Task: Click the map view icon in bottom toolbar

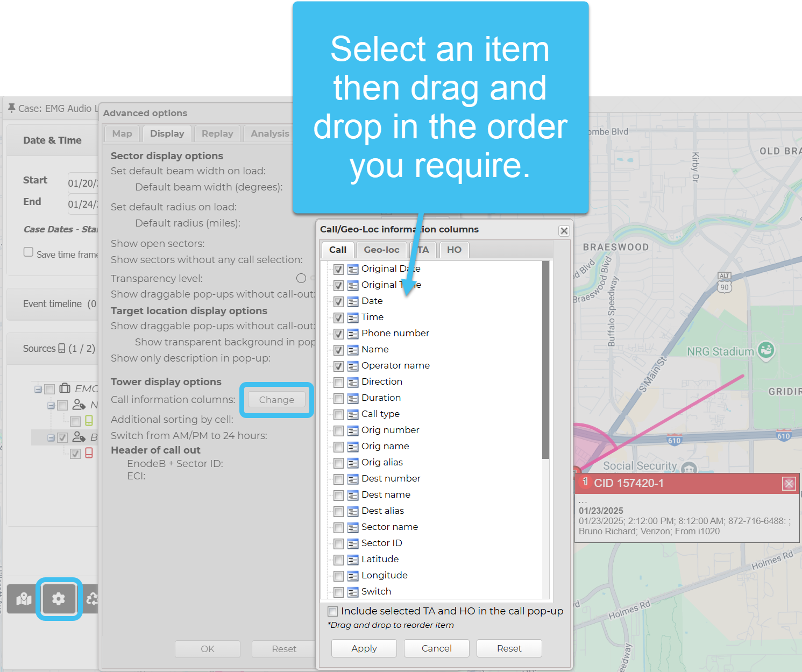Action: click(24, 599)
